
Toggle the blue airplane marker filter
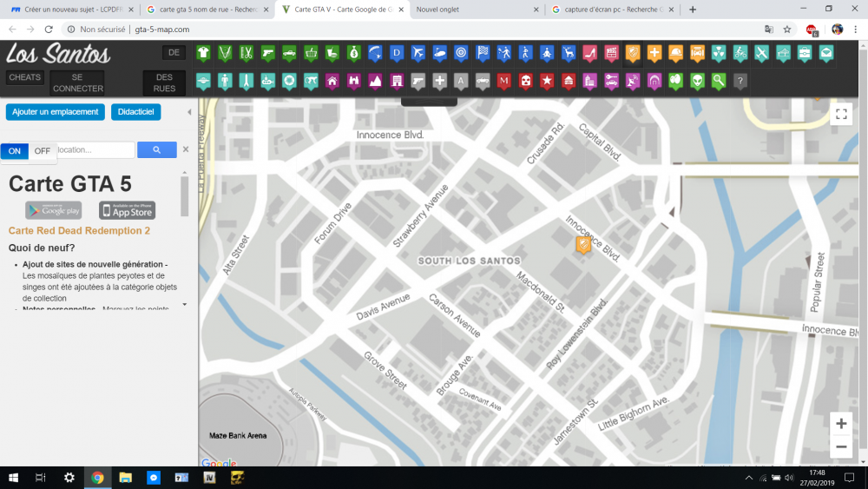click(418, 54)
